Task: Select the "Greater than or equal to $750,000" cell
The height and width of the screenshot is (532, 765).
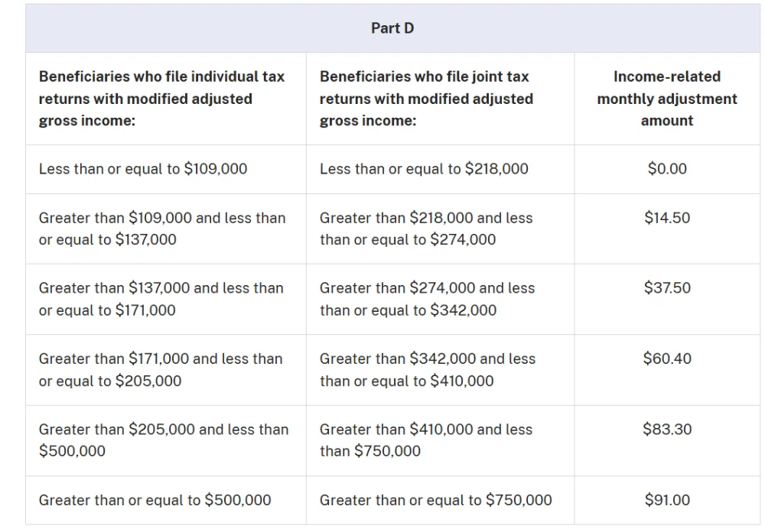Action: coord(435,500)
